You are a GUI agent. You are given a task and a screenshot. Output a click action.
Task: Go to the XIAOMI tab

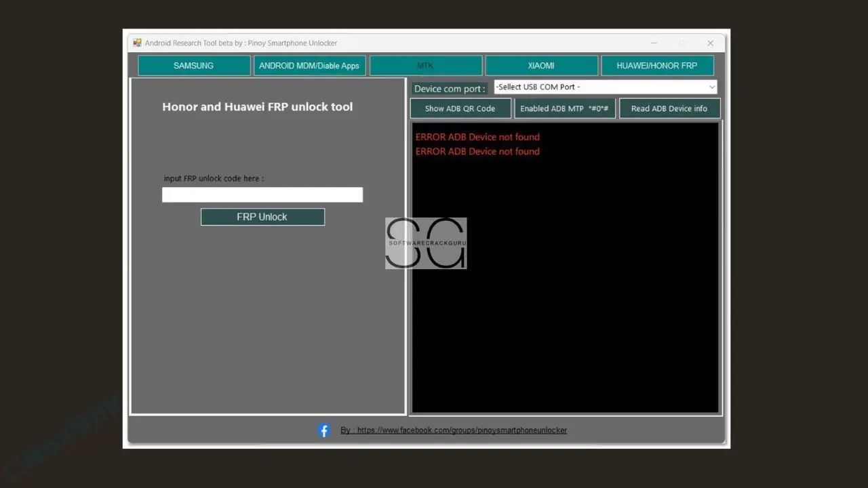click(x=541, y=66)
